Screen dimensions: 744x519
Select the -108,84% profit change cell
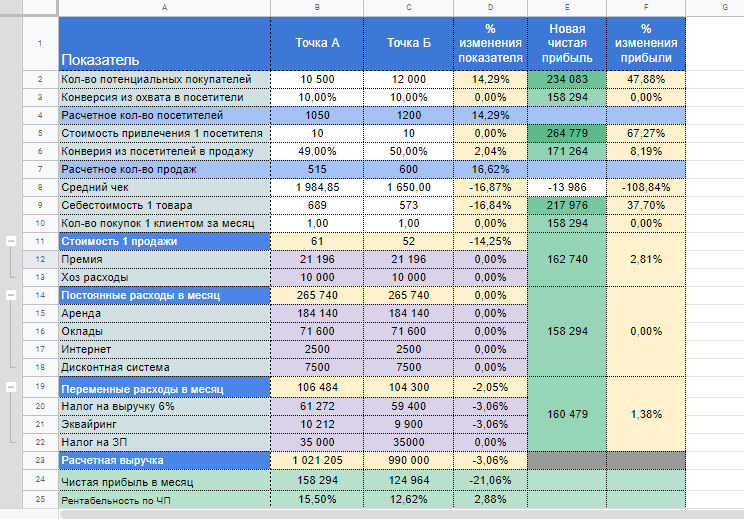pos(646,187)
